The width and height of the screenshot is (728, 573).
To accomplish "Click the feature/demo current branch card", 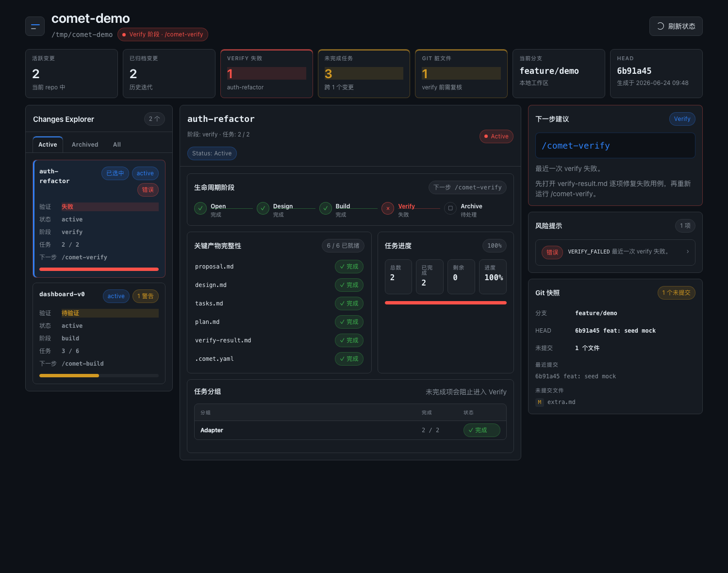I will pos(559,73).
